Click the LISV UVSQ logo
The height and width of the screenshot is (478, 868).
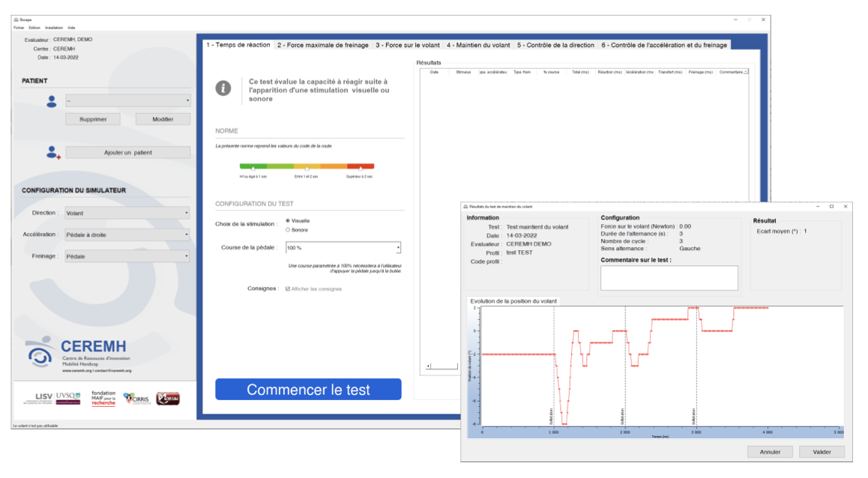tap(58, 398)
